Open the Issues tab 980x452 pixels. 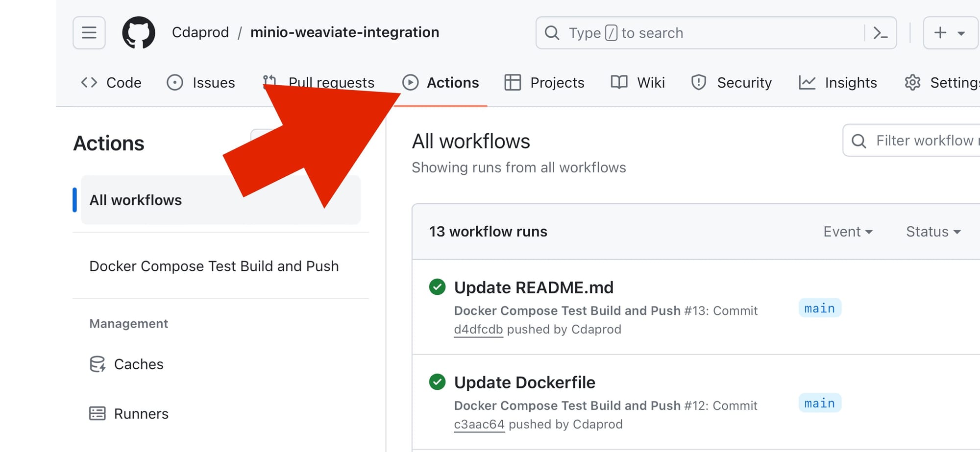201,83
